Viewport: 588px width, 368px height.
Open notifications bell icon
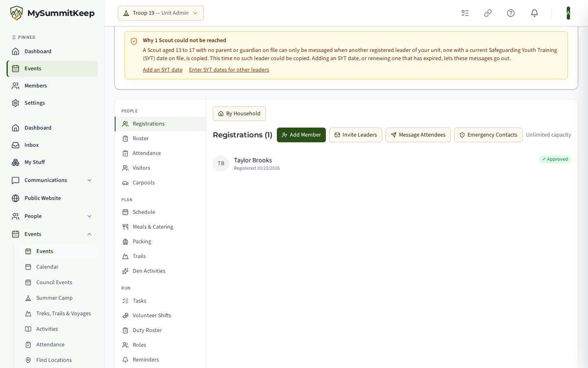point(535,13)
